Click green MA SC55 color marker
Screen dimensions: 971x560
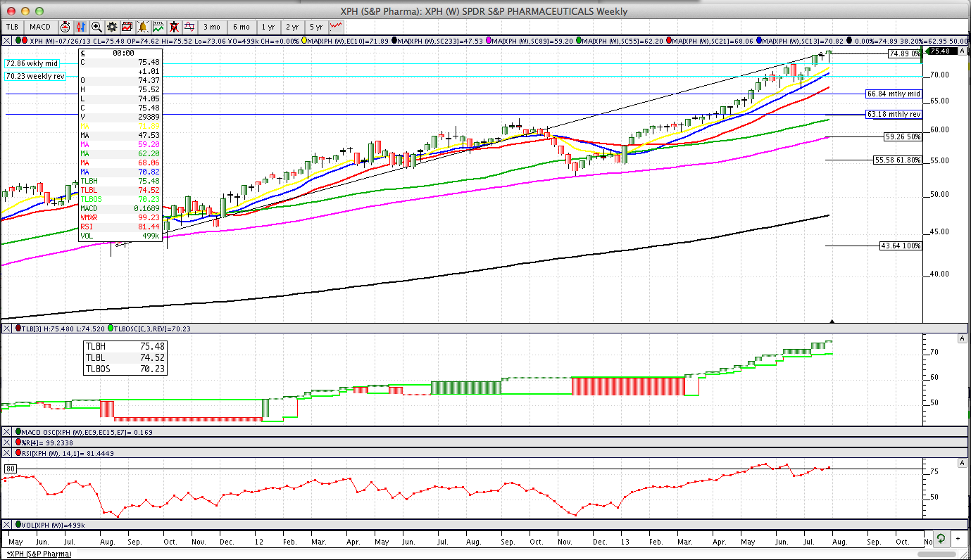(579, 40)
